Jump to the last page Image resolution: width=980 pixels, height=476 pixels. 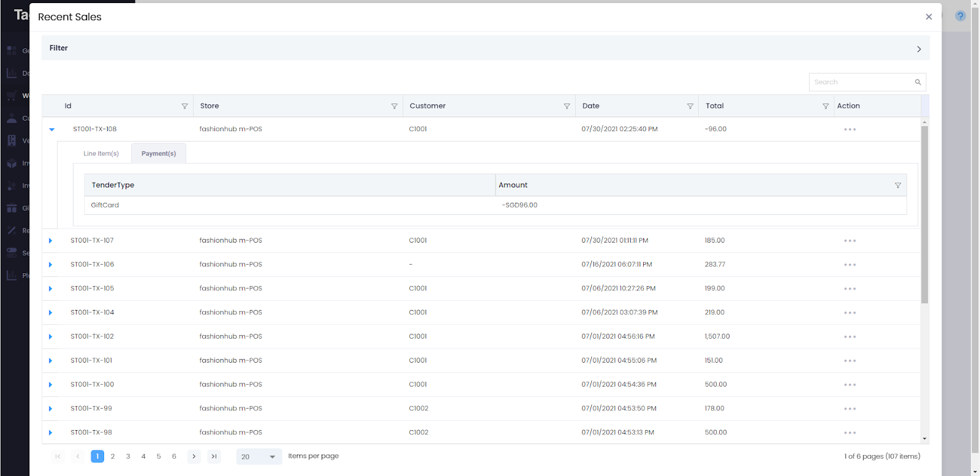pyautogui.click(x=214, y=456)
